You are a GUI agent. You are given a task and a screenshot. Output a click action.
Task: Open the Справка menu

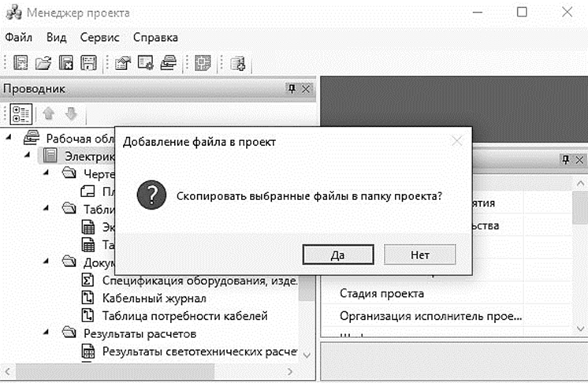point(155,37)
